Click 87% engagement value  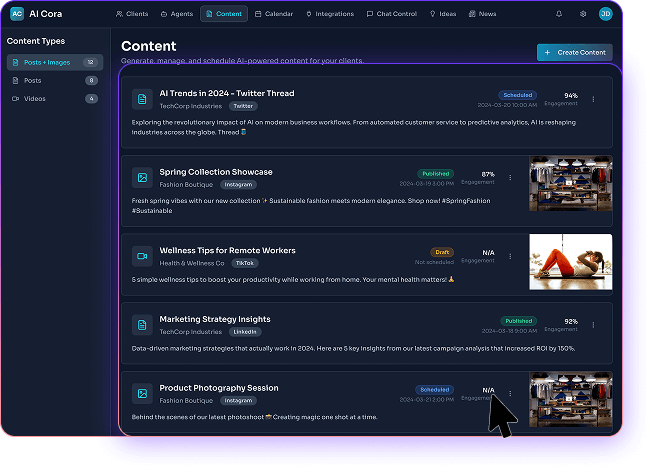pos(488,174)
